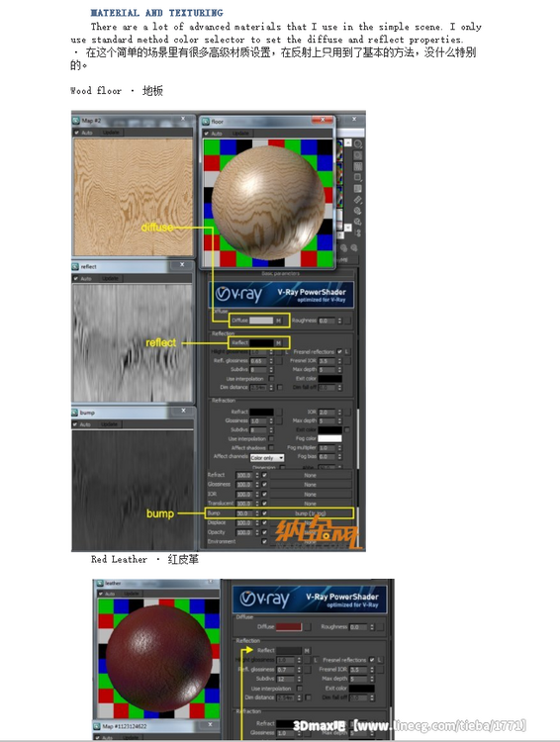Image resolution: width=560 pixels, height=742 pixels.
Task: Click dark bump map preview
Action: (133, 490)
